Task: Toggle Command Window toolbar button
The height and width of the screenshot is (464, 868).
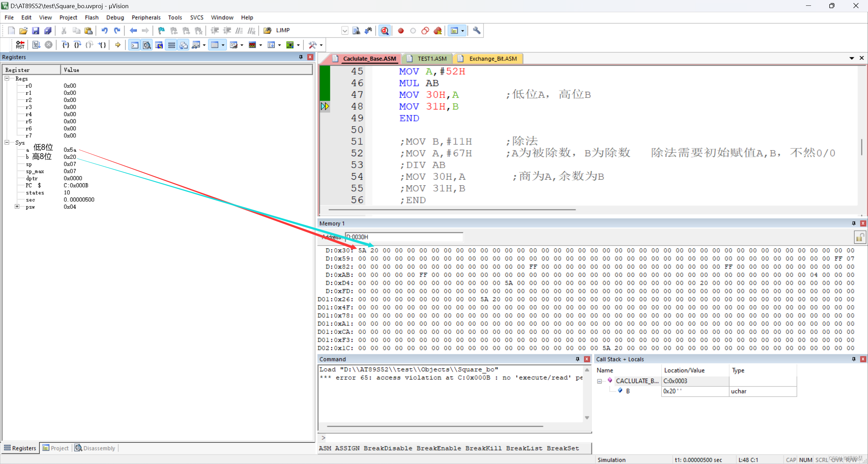Action: tap(135, 45)
